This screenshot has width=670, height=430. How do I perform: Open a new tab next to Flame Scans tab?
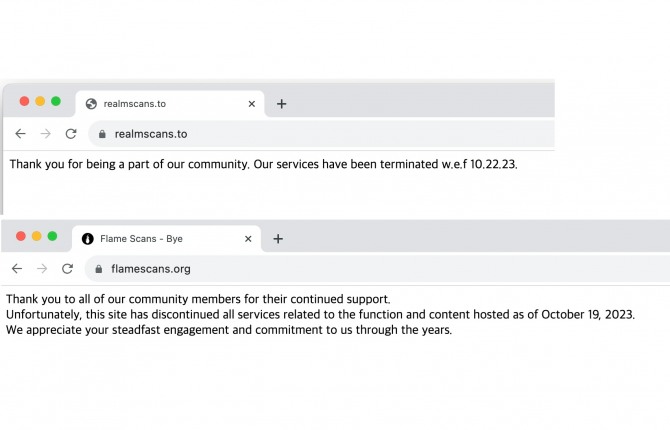278,239
